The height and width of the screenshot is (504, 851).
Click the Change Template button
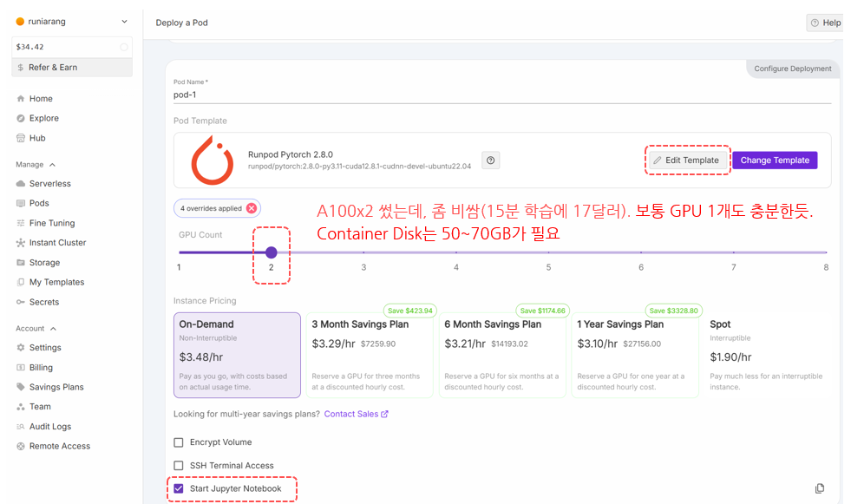pos(775,160)
